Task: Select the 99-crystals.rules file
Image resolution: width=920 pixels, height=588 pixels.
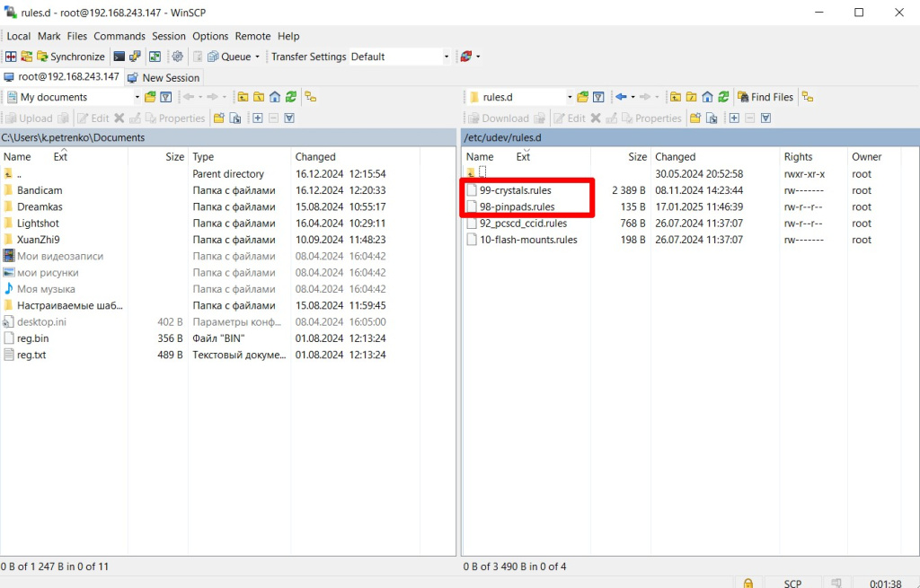Action: point(515,190)
